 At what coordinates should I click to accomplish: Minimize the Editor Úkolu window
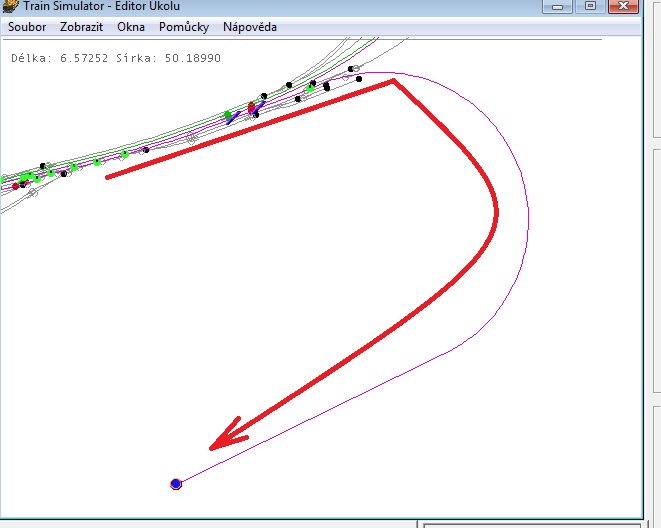point(557,6)
